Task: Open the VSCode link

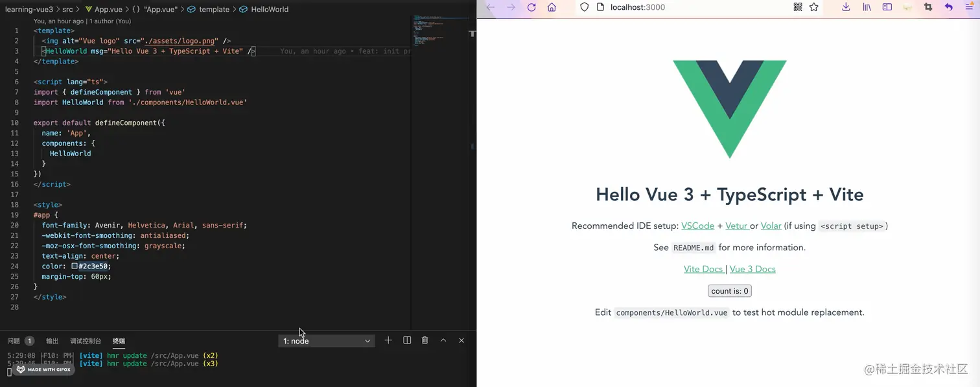Action: (697, 226)
